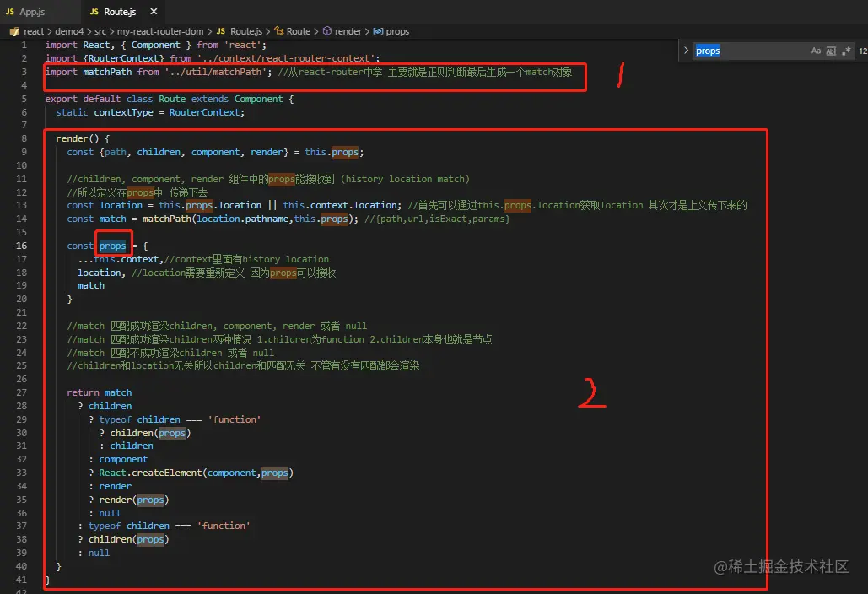Click match on line 19
The image size is (868, 594).
[91, 286]
